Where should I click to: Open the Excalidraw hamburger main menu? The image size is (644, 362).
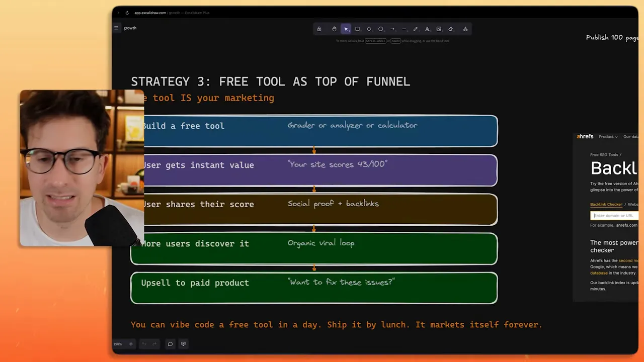[x=116, y=28]
